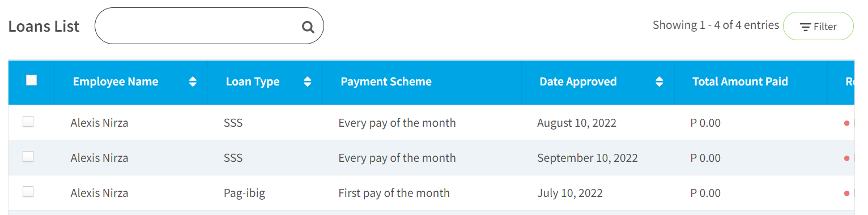Check the Pag-ibig loan row checkbox

28,192
